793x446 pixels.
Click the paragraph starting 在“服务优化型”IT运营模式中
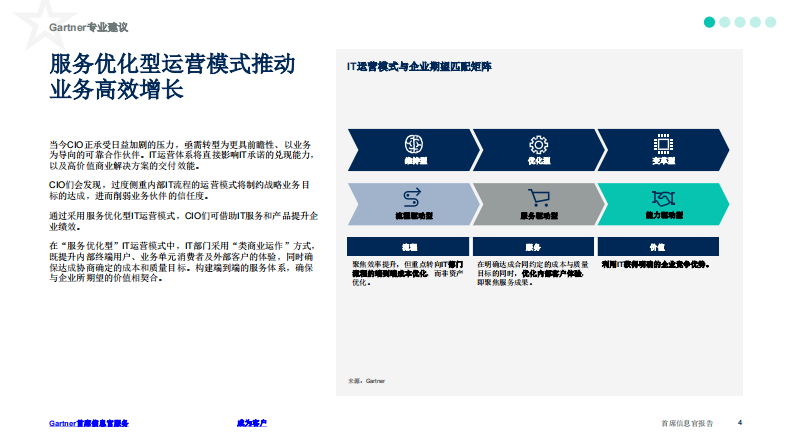coord(182,262)
